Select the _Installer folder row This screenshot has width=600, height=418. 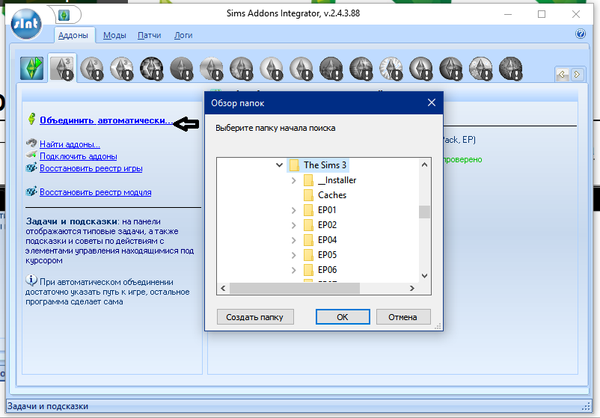[330, 180]
